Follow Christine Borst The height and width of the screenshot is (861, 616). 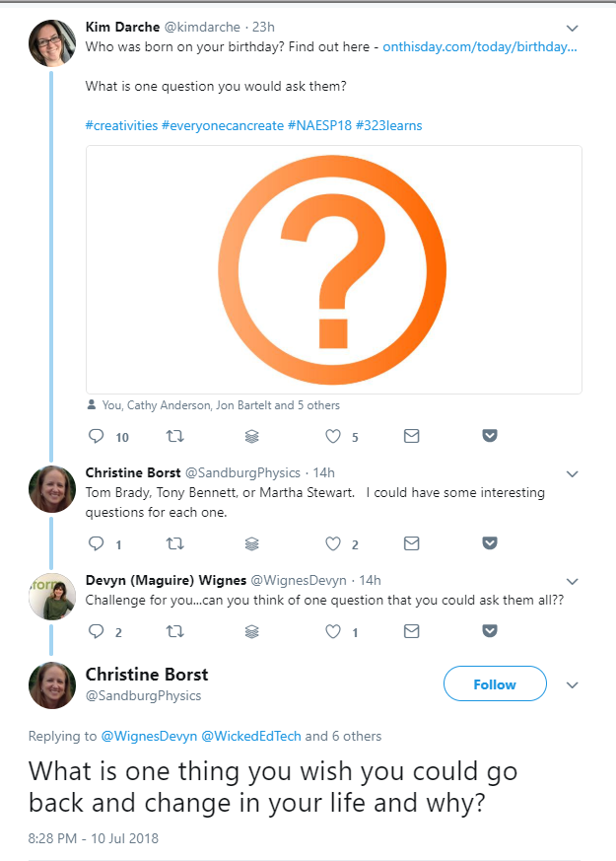click(x=495, y=683)
